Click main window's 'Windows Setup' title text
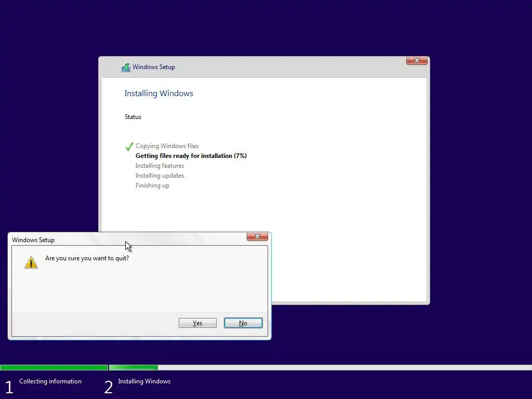 154,67
